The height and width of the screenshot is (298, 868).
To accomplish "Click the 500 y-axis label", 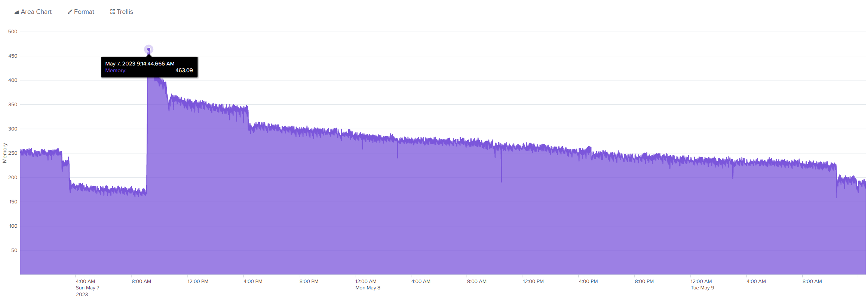I will [x=13, y=31].
